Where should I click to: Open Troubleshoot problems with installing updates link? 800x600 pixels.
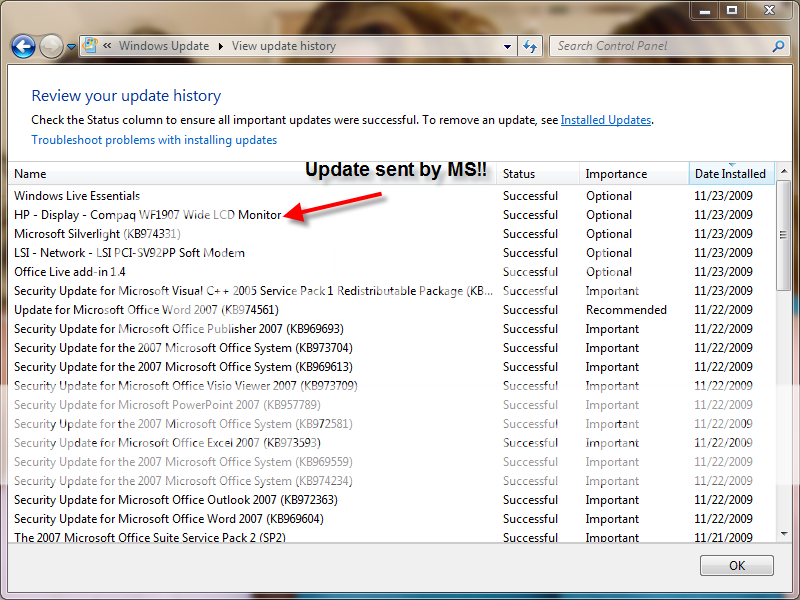tap(154, 140)
